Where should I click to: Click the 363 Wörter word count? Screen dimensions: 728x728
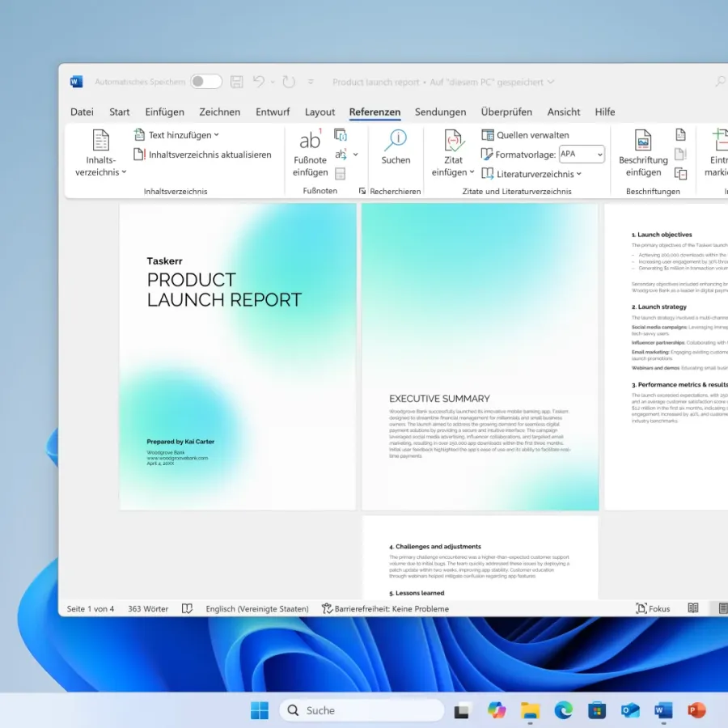(148, 608)
